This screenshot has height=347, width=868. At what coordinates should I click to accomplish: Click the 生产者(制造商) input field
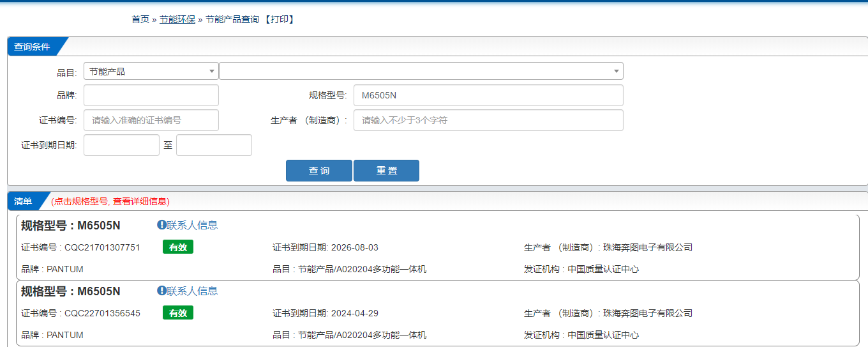click(x=488, y=120)
